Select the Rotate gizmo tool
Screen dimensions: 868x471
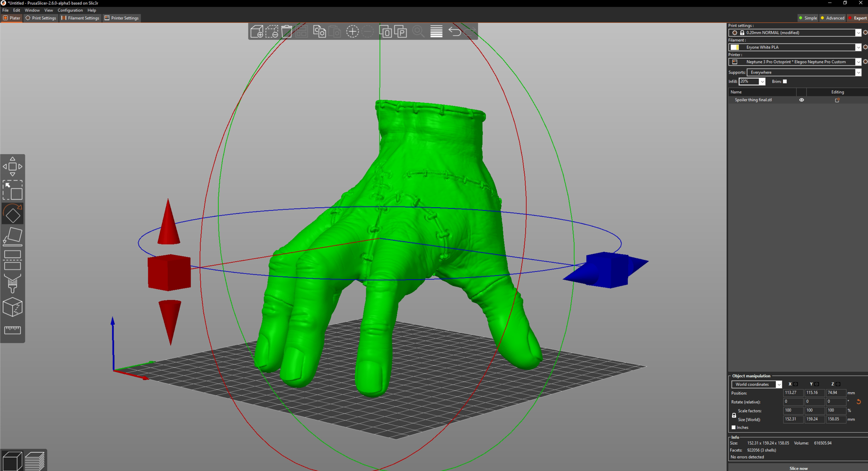point(12,213)
